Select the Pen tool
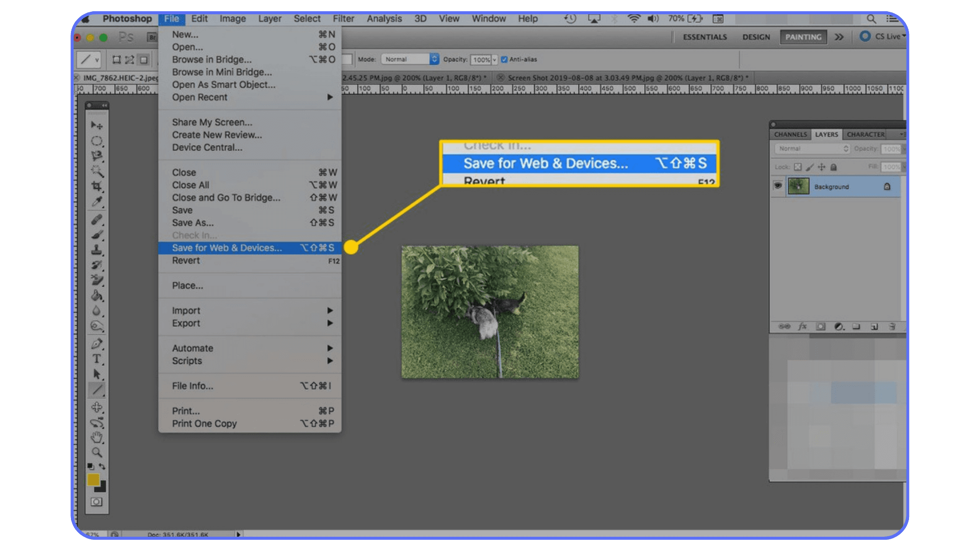The image size is (980, 551). point(97,344)
